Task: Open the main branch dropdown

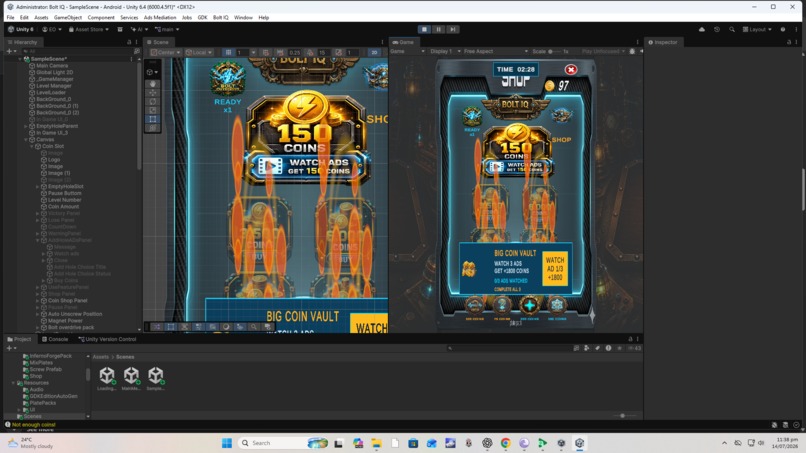Action: click(167, 29)
